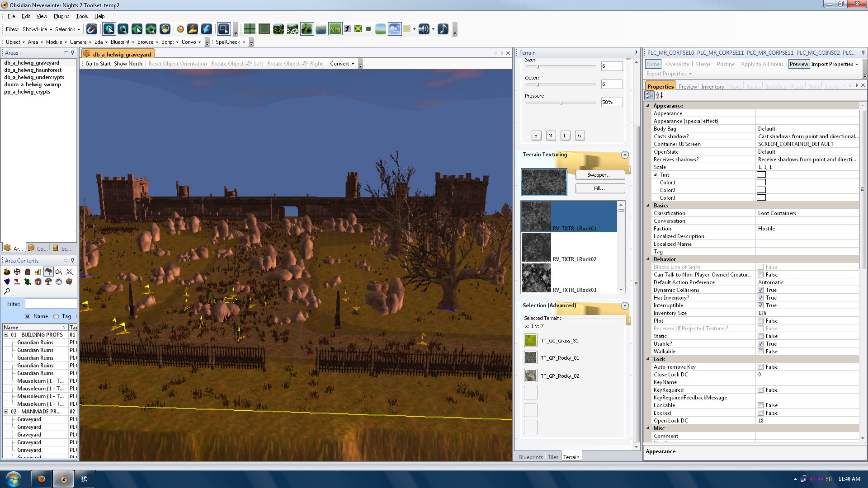Click the magnet snap icon in toolbar

click(92, 29)
